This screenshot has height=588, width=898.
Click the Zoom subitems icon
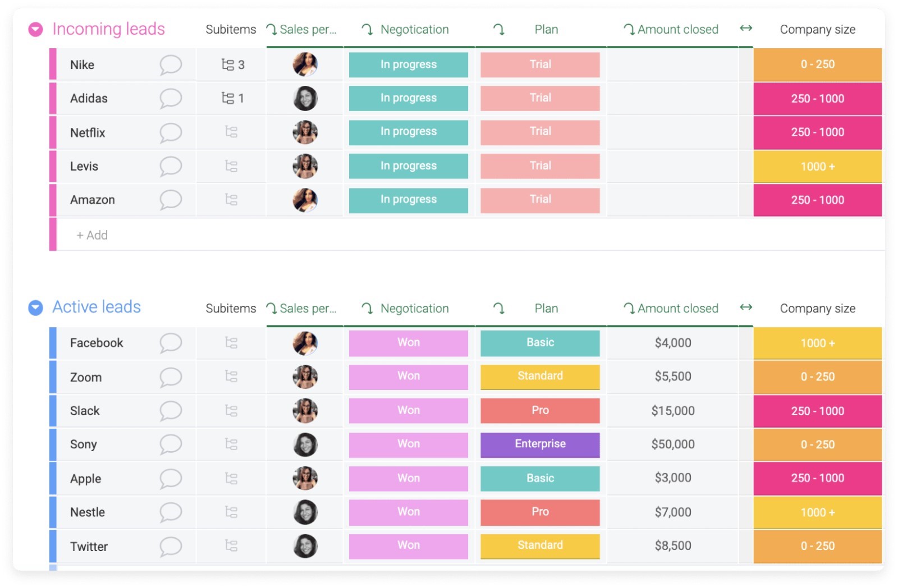231,376
